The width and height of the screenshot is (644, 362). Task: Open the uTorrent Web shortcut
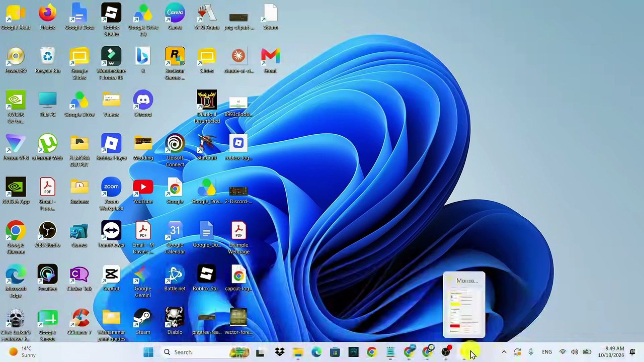47,148
